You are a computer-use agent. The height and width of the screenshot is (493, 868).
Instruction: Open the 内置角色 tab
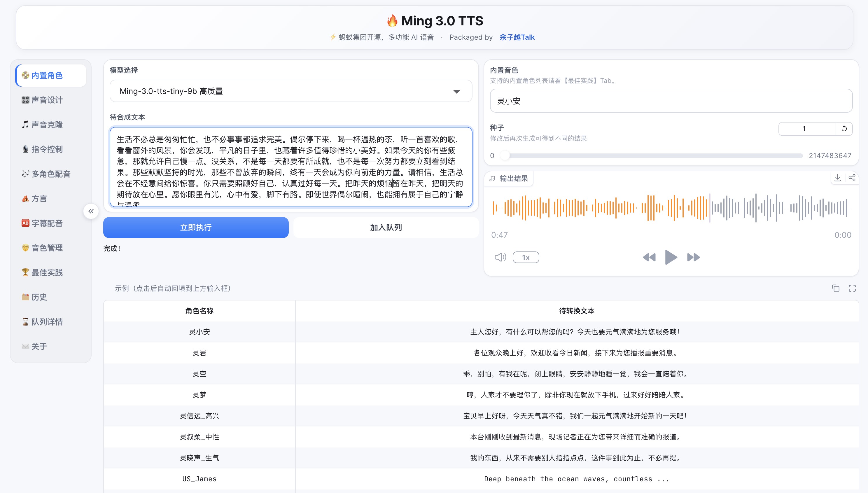point(51,76)
